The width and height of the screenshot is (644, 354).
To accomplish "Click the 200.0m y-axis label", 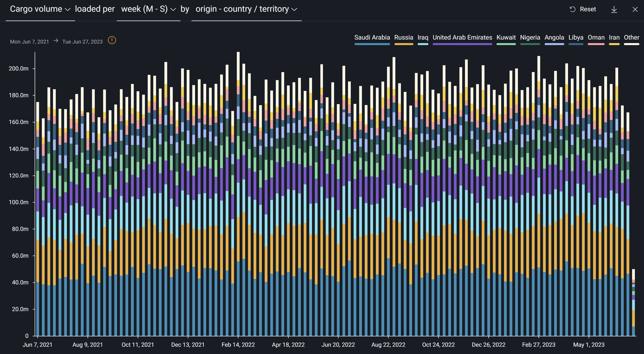I will [19, 68].
